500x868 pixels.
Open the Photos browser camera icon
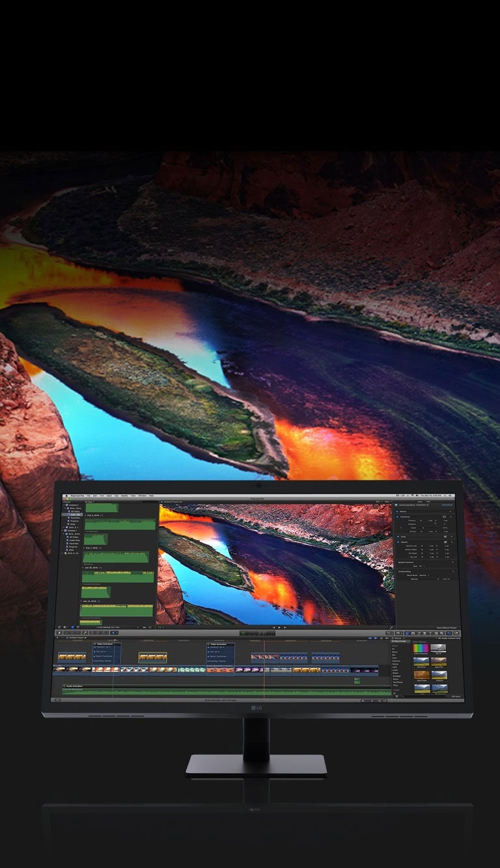point(414,633)
